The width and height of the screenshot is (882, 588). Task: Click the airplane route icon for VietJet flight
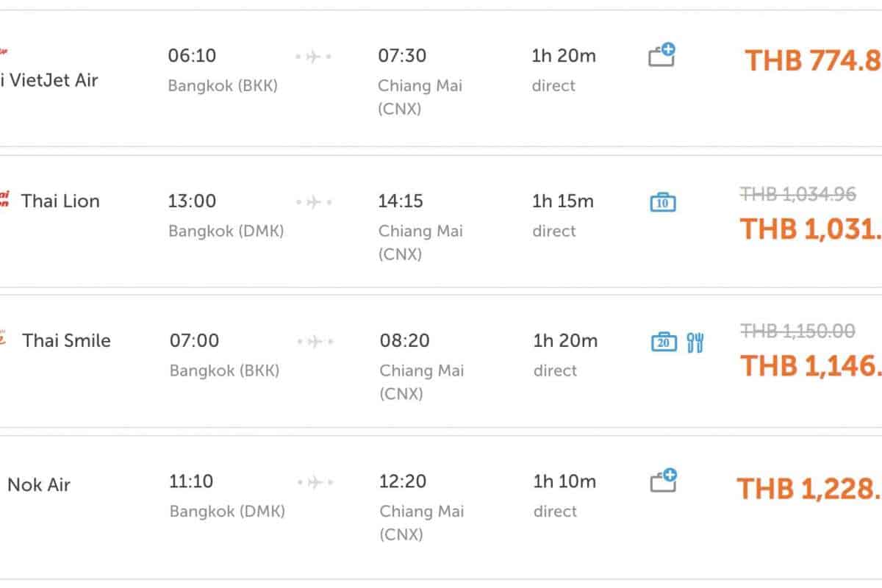pos(314,57)
